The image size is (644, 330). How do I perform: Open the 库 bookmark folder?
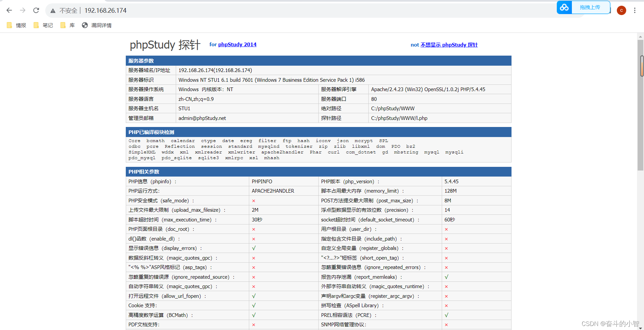click(67, 25)
